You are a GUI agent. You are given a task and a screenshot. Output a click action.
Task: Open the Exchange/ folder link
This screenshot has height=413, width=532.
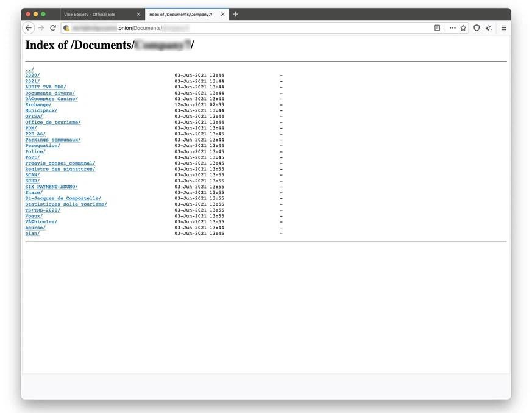click(38, 105)
